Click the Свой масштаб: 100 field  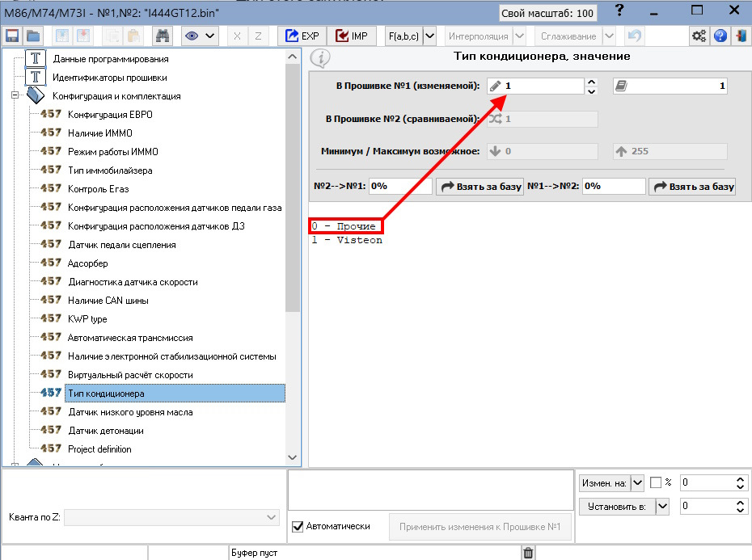point(547,13)
